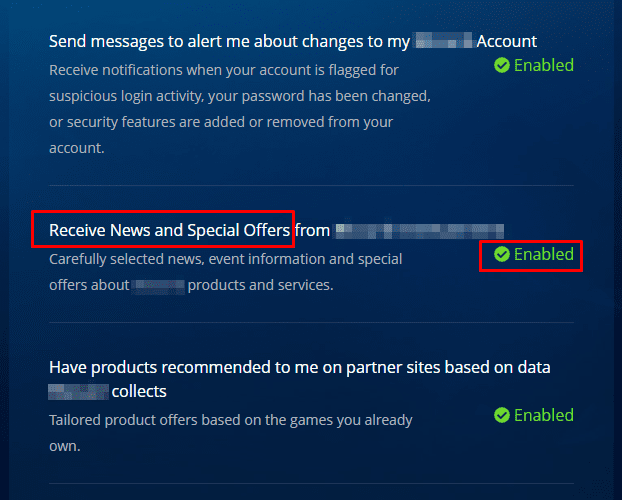This screenshot has height=500, width=622.
Task: Click 'Carefully selected news, event information' description
Action: coord(226,272)
